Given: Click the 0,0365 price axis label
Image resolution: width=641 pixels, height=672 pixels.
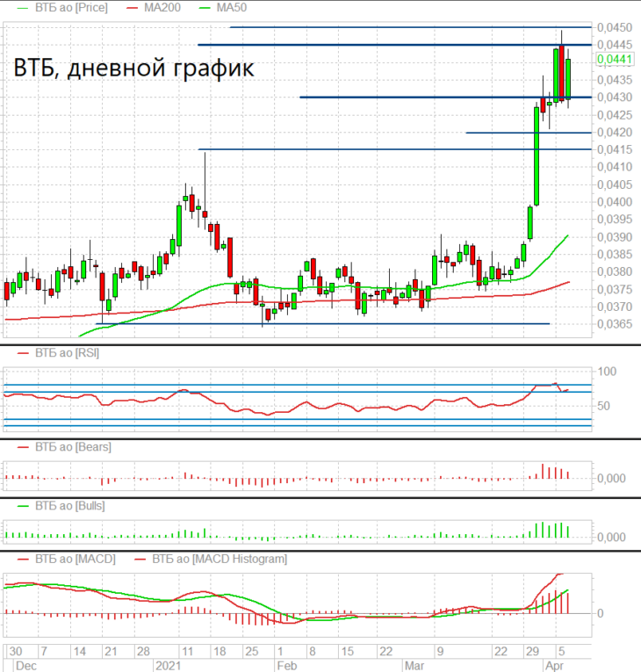Looking at the screenshot, I should coord(615,324).
